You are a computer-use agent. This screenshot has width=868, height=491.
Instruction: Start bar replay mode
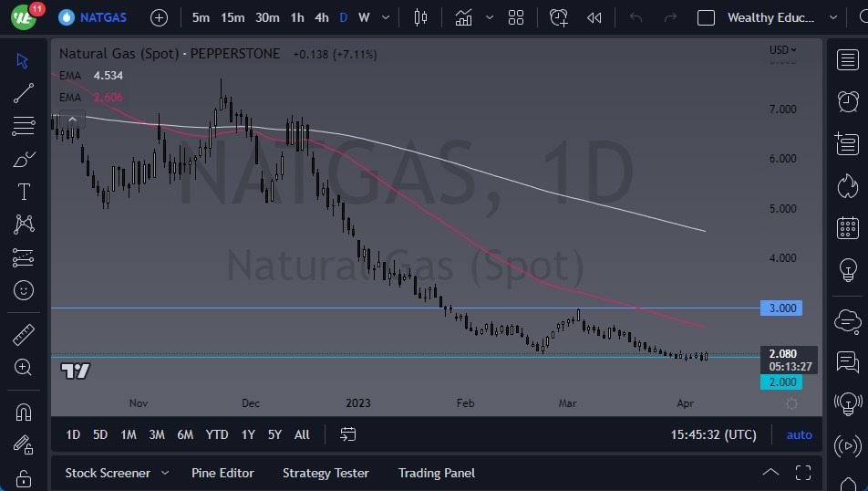click(x=594, y=17)
